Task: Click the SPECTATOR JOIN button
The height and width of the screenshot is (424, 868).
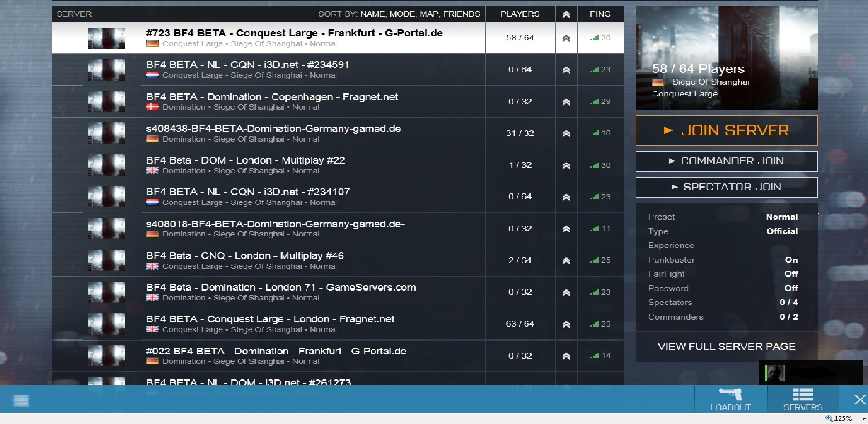Action: (727, 187)
